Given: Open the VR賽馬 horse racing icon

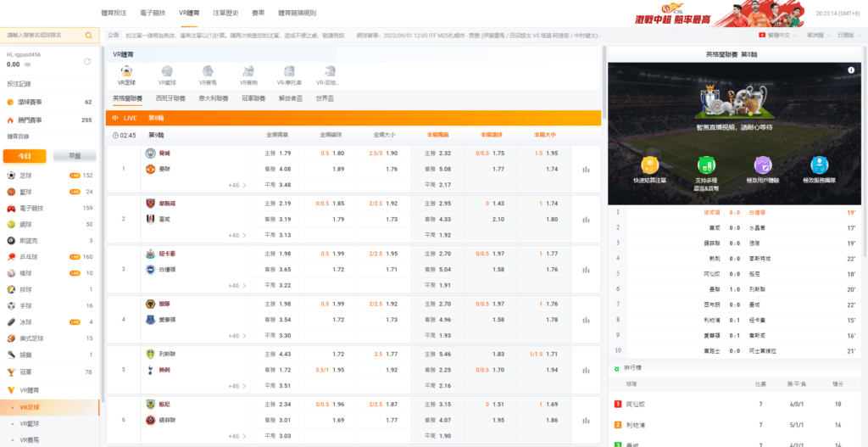Looking at the screenshot, I should [x=208, y=75].
